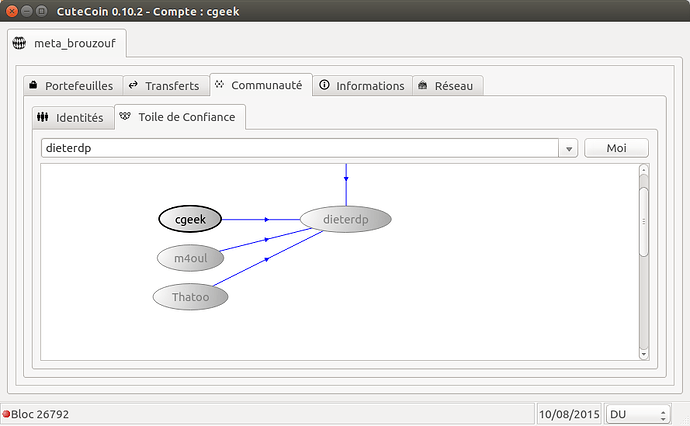
Task: Minimize the CuteCoin window
Action: [x=27, y=11]
